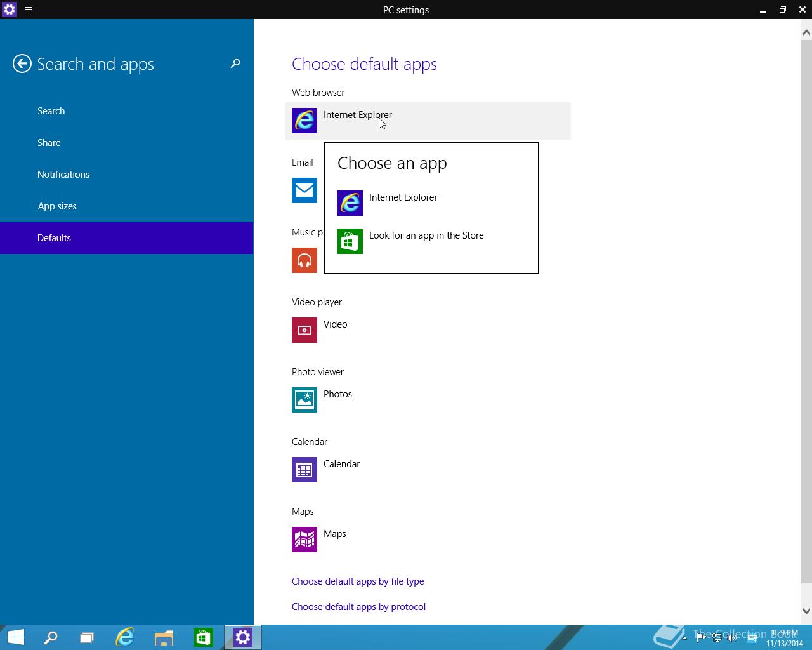The image size is (812, 650).
Task: Click the Store icon in Choose an app popup
Action: coord(350,241)
